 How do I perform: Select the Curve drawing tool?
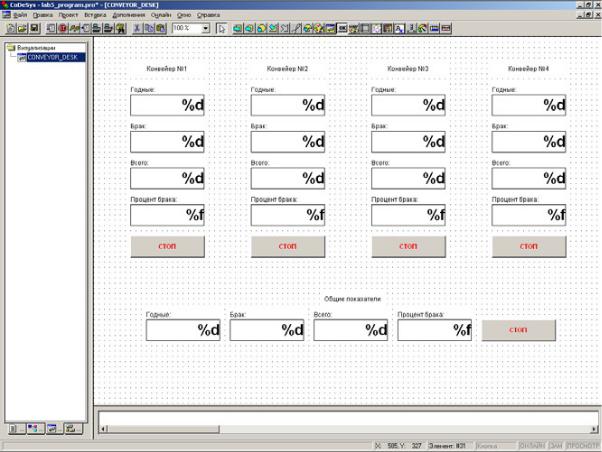297,28
